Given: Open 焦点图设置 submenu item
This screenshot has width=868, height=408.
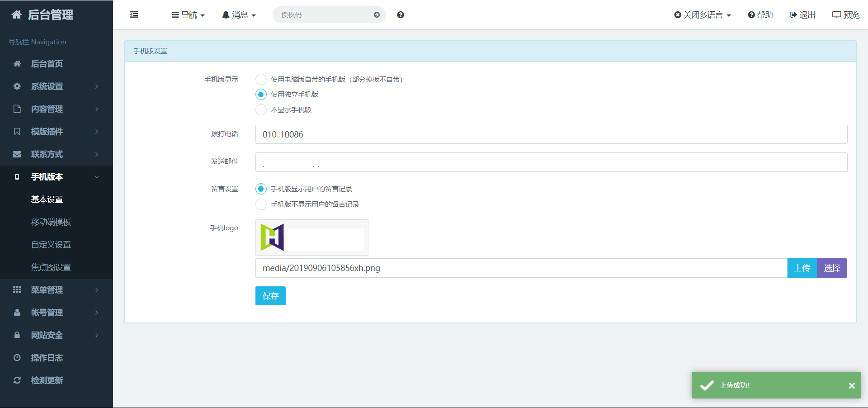Looking at the screenshot, I should (x=51, y=267).
